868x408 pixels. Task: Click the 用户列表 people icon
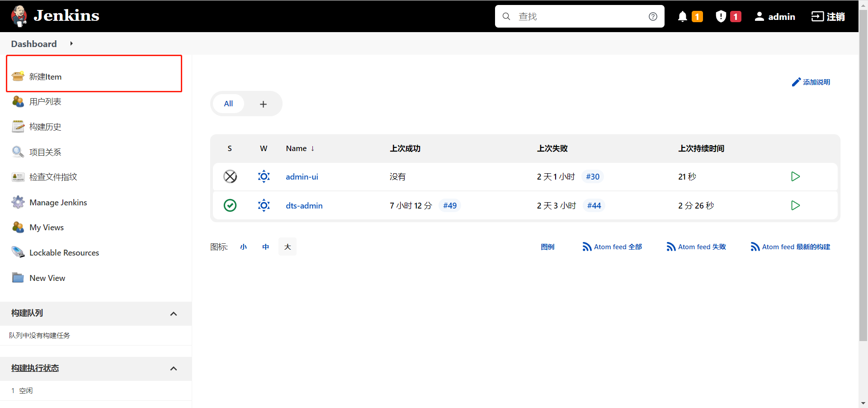pyautogui.click(x=18, y=101)
